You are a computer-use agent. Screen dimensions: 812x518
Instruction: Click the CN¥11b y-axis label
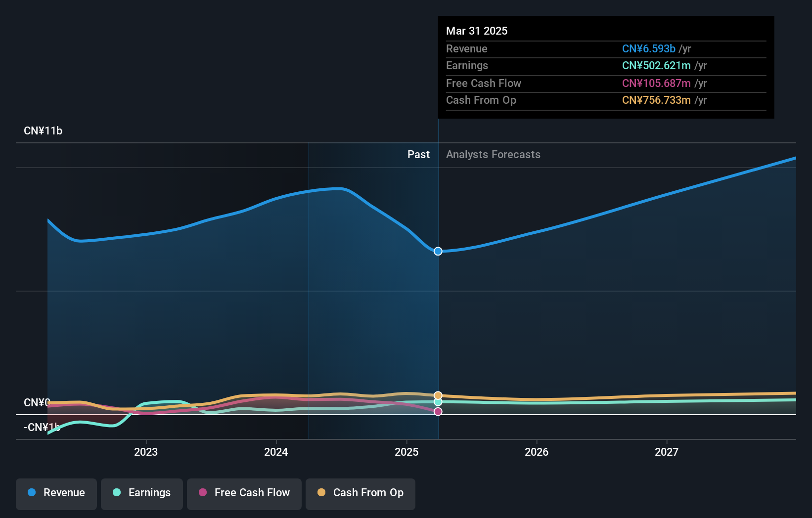tap(43, 131)
